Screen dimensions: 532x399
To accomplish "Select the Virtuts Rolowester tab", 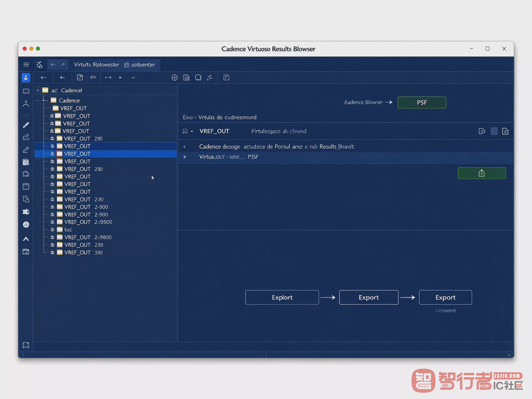I will pos(97,64).
